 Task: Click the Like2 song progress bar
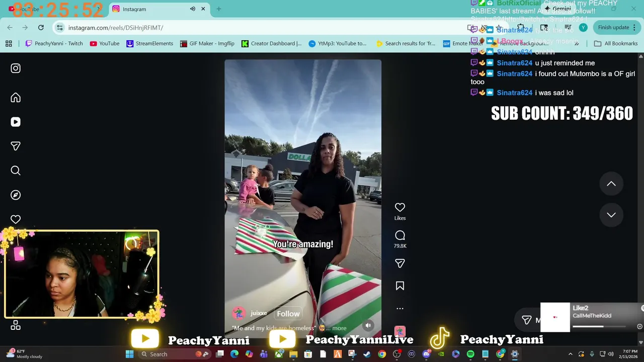(599, 326)
